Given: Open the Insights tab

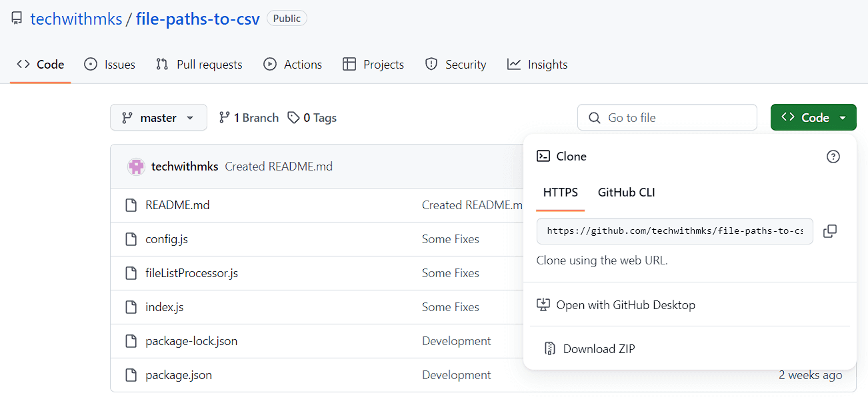Looking at the screenshot, I should pos(537,65).
